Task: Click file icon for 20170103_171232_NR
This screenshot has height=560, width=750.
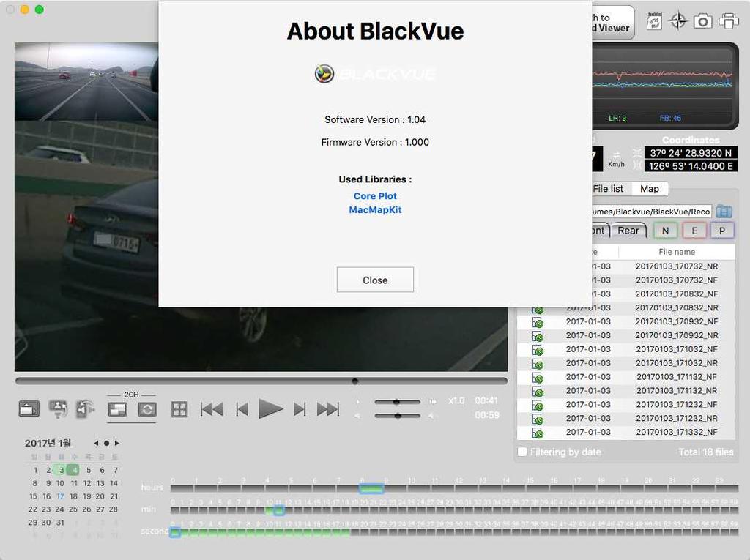Action: [x=538, y=419]
